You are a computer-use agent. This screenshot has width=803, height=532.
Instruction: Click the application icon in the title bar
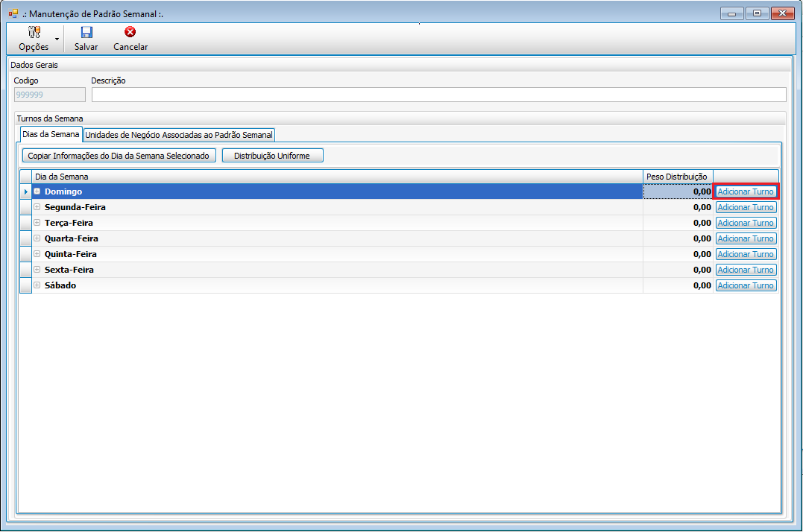coord(13,14)
